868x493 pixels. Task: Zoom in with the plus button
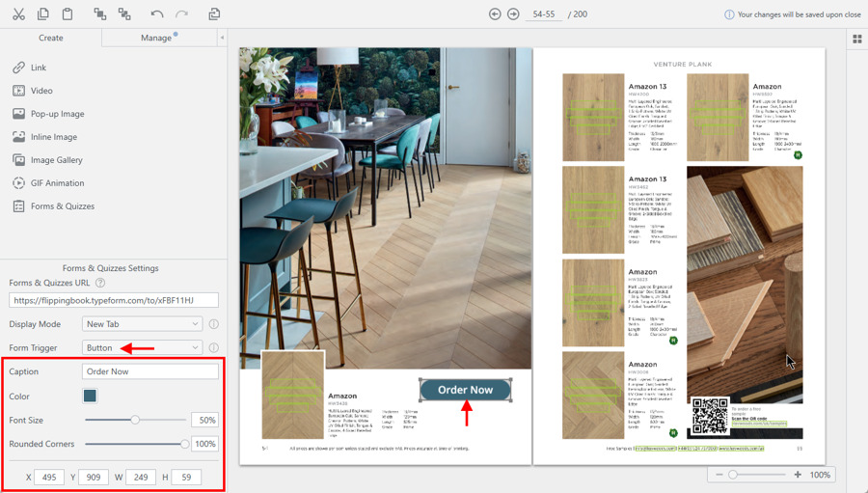(798, 475)
